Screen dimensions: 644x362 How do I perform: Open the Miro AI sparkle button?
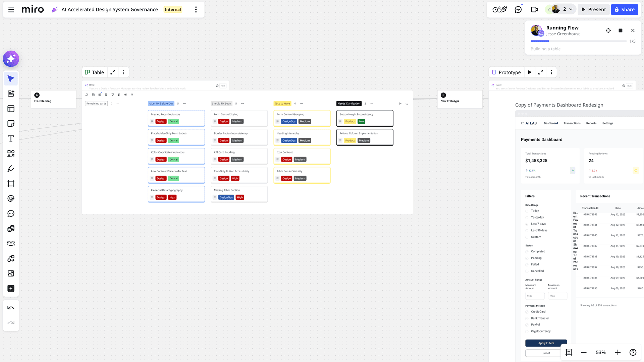pyautogui.click(x=11, y=59)
